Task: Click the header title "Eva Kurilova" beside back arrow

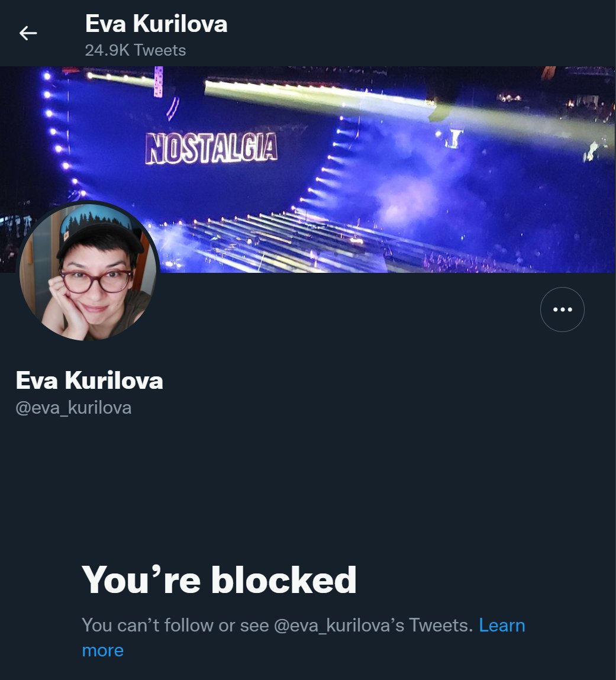Action: [156, 24]
